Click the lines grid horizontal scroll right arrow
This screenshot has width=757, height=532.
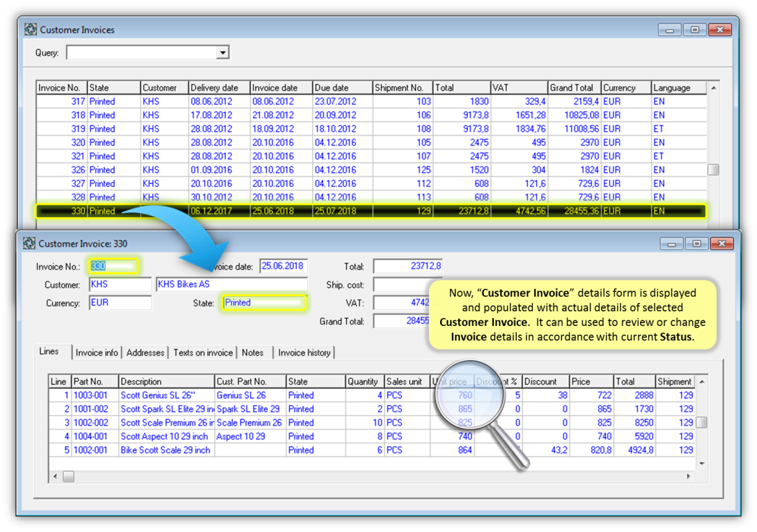point(689,476)
